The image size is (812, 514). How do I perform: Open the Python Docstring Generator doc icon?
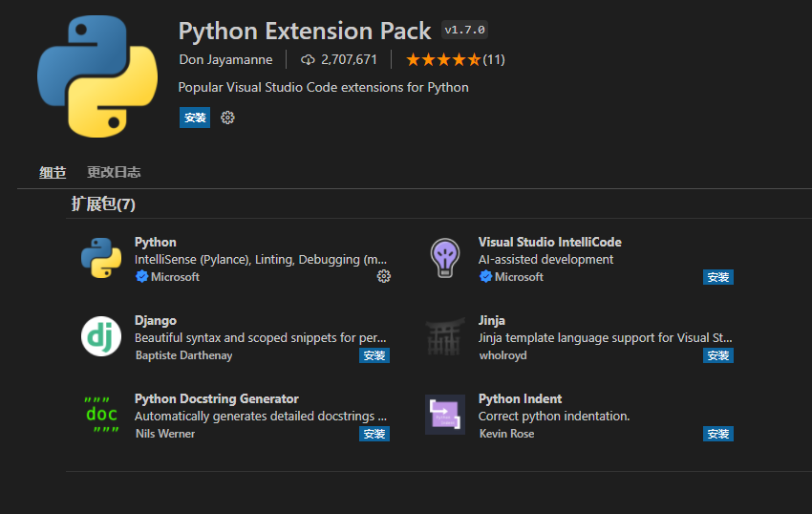coord(101,415)
